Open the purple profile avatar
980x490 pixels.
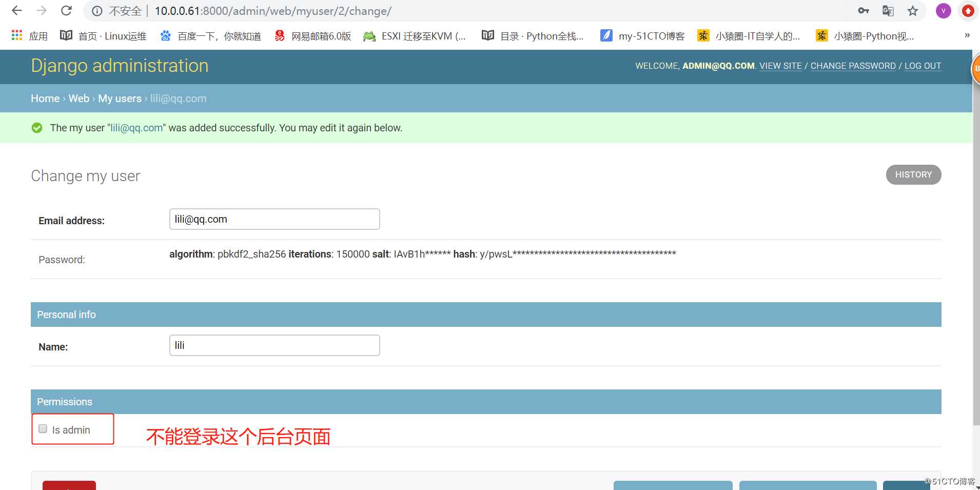pos(943,11)
